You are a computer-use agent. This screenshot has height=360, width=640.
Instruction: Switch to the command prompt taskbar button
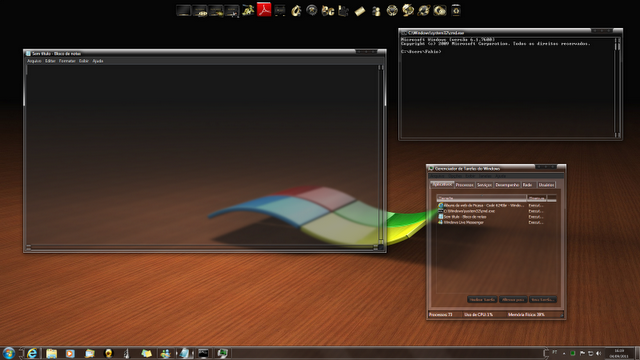(203, 353)
